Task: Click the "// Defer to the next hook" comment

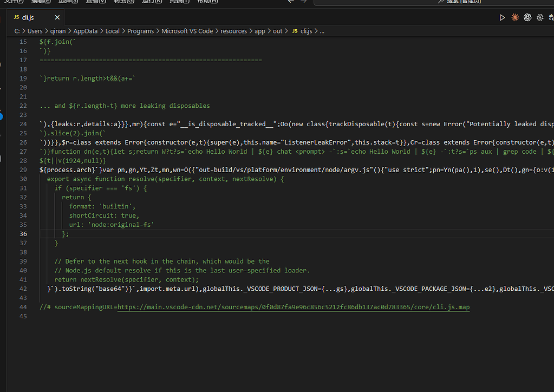Action: pyautogui.click(x=162, y=262)
